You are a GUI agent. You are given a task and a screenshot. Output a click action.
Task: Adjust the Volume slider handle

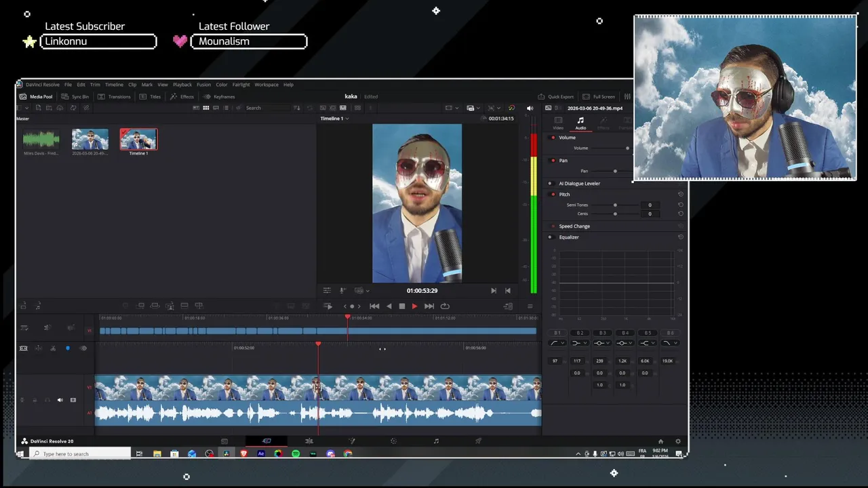click(x=627, y=148)
